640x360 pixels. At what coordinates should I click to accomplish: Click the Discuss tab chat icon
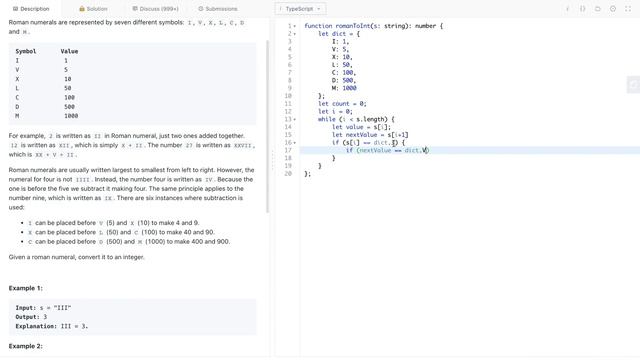pos(135,9)
